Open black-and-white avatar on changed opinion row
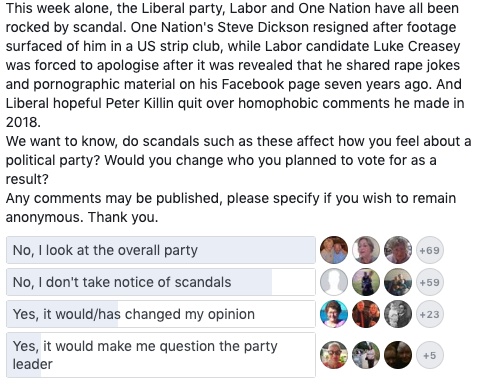The image size is (490, 389). pos(398,314)
